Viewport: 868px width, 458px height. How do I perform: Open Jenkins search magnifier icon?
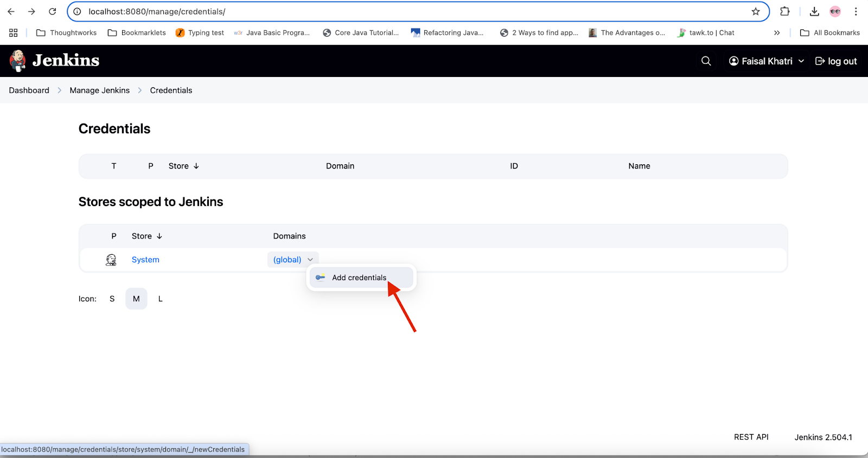pyautogui.click(x=706, y=61)
